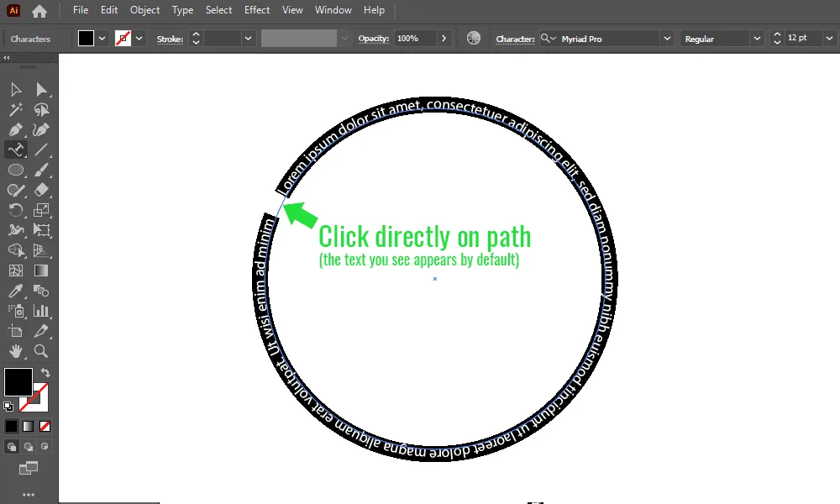This screenshot has height=504, width=840.
Task: Click the toolbar Stroke color box
Action: point(40,402)
